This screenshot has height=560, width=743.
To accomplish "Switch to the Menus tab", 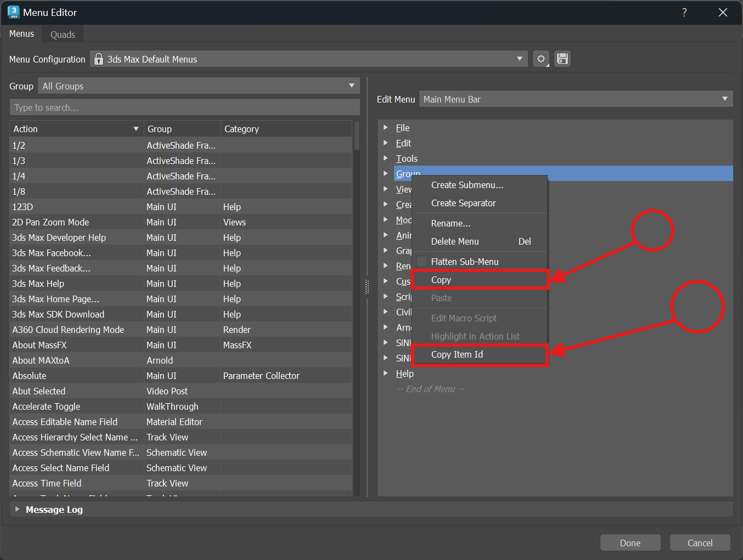I will (21, 33).
